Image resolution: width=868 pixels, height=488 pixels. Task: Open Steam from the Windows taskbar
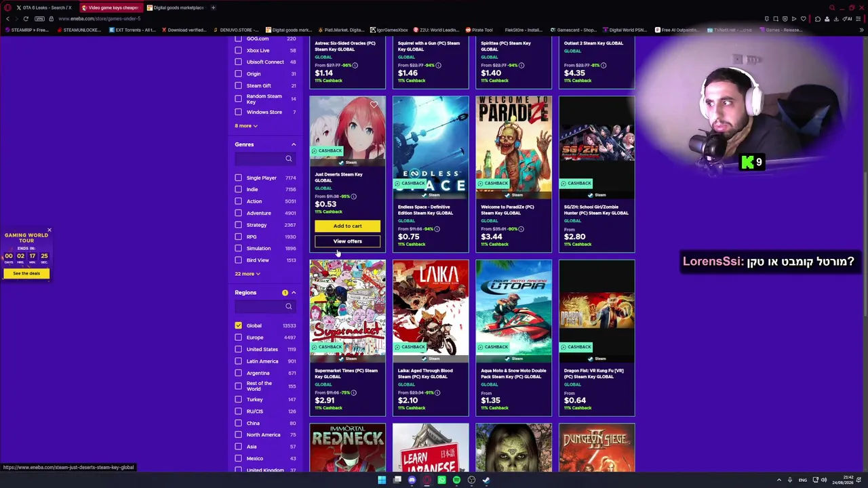tap(486, 480)
